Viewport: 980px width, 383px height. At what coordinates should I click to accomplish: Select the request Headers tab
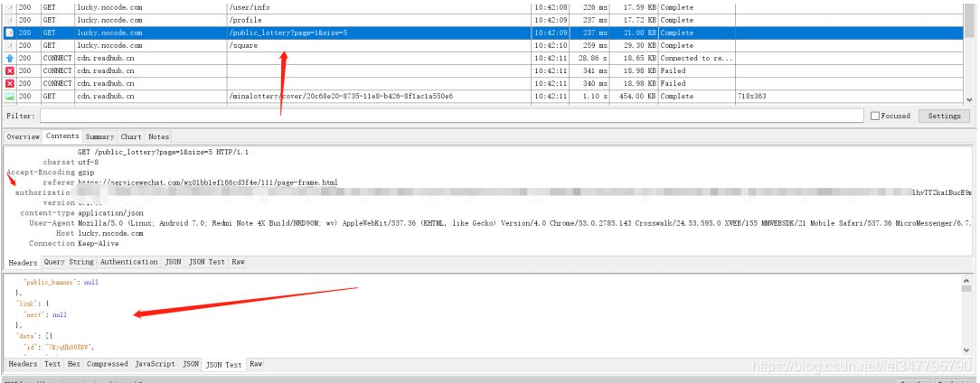coord(23,263)
